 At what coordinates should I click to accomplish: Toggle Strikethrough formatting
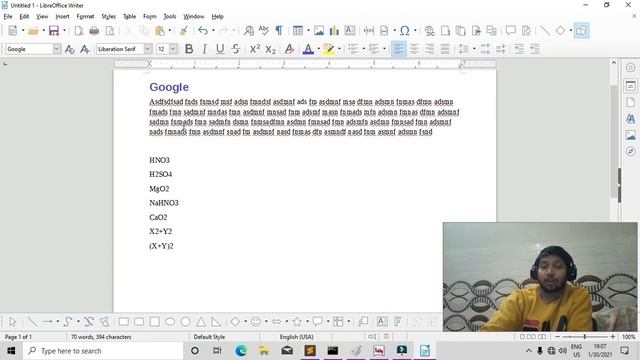[x=236, y=49]
